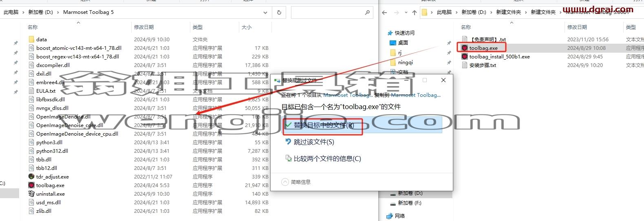The width and height of the screenshot is (644, 221).
Task: Select tbb12.dll file
Action: pyautogui.click(x=46, y=168)
